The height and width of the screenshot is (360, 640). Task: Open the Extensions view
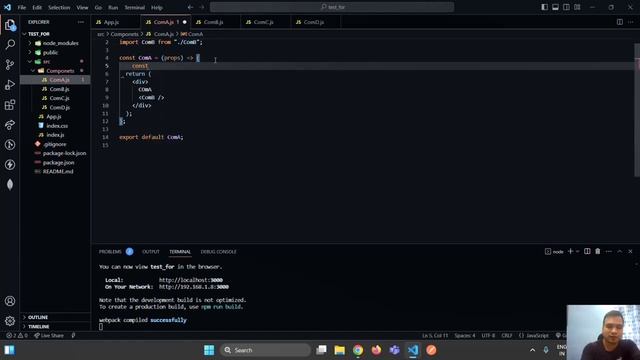(10, 105)
